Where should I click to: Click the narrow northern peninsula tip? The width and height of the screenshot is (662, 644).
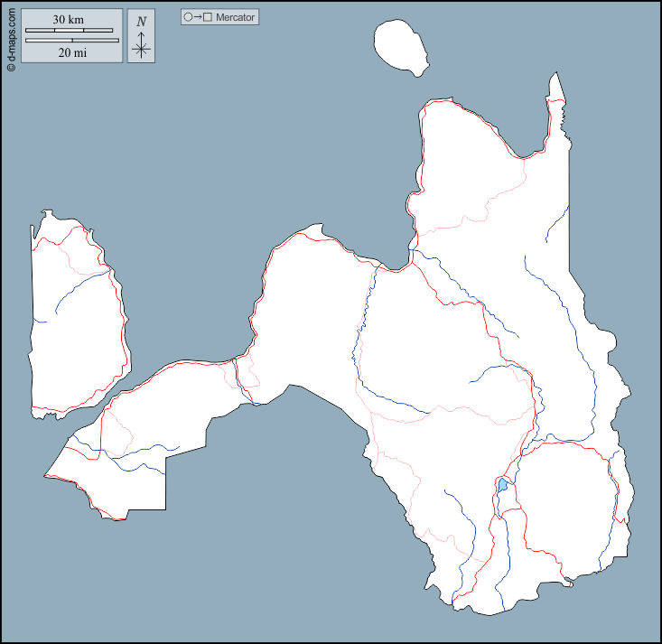[x=555, y=86]
